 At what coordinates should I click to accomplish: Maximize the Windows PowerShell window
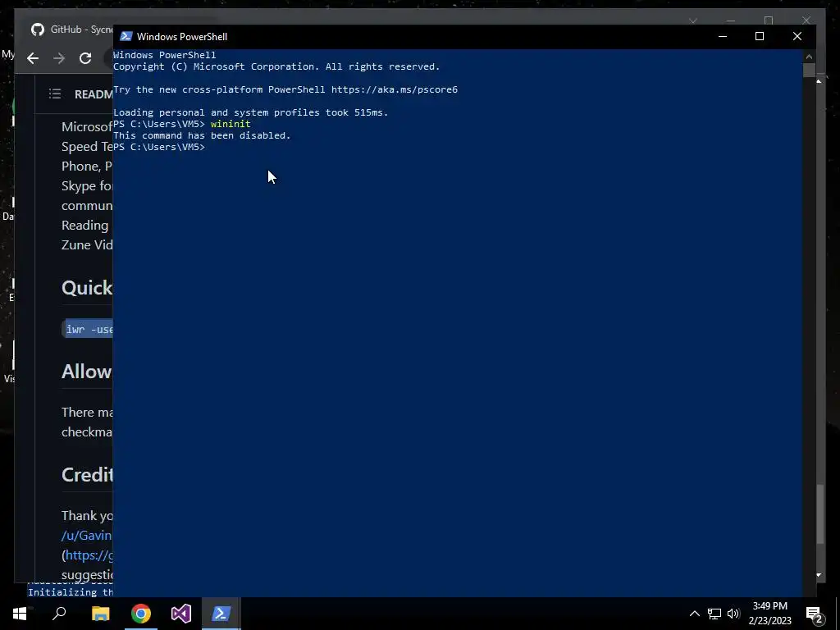tap(759, 36)
